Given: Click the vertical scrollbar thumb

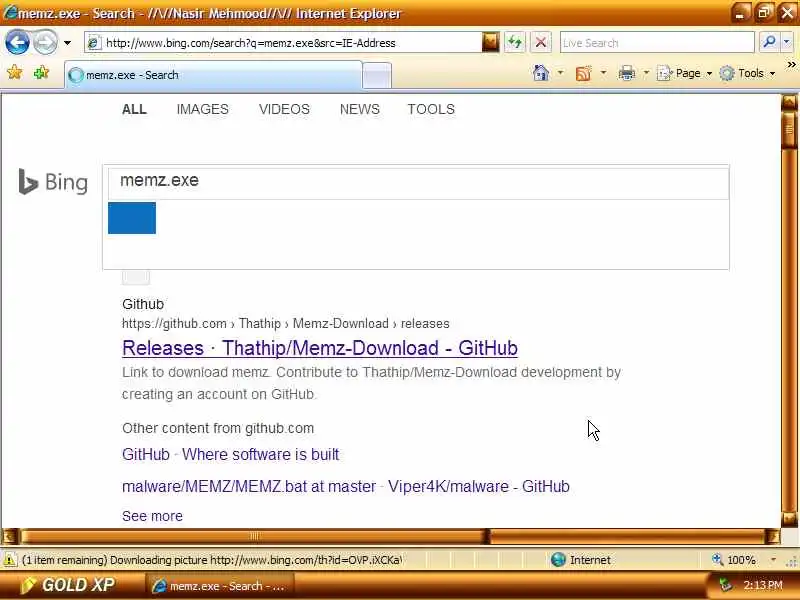Looking at the screenshot, I should point(789,129).
